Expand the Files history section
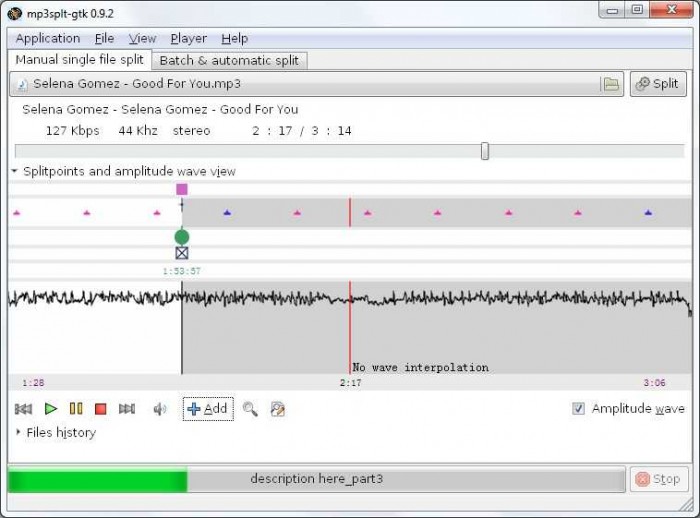700x518 pixels. click(18, 432)
